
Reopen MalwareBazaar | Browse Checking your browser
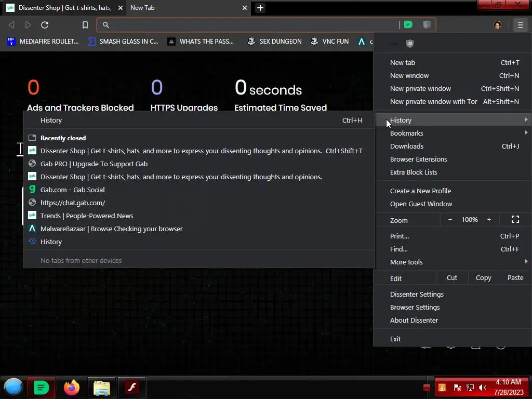click(199, 229)
